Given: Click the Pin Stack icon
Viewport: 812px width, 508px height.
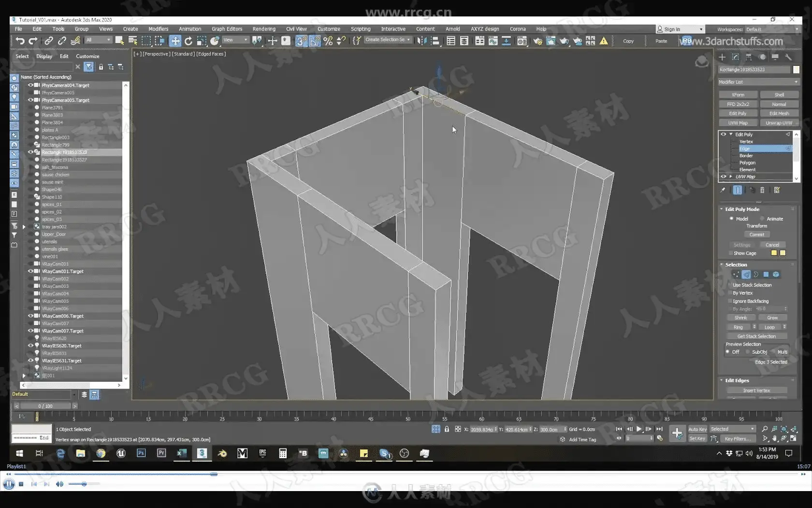Looking at the screenshot, I should click(x=723, y=190).
